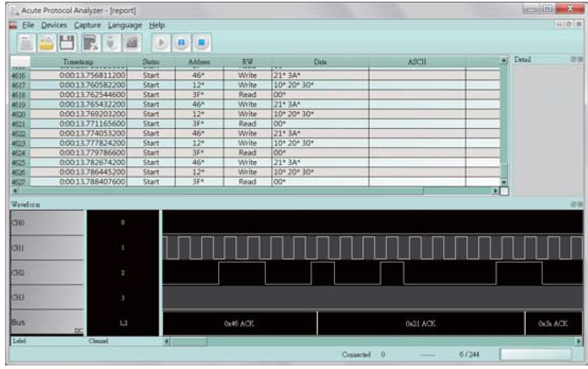Save the report with the floppy icon
Image resolution: width=588 pixels, height=369 pixels.
coord(67,43)
